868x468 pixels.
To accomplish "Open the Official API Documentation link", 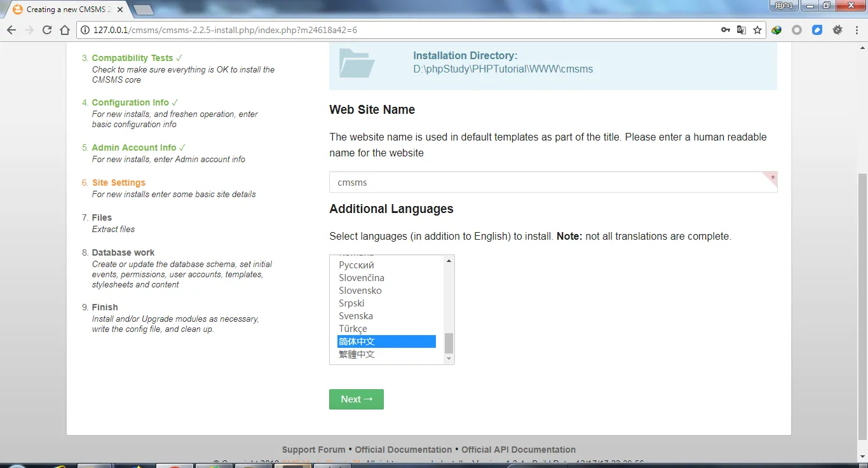I will click(519, 450).
